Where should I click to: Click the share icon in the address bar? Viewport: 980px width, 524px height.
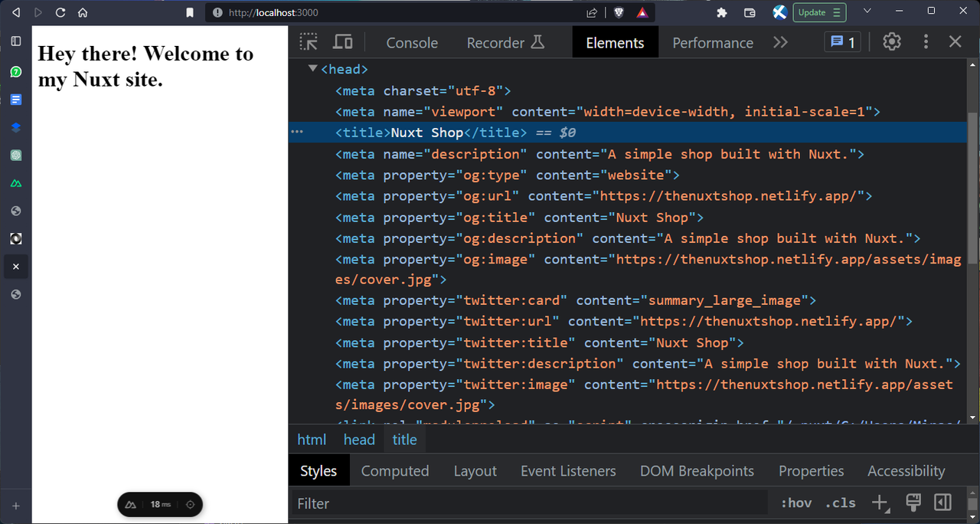coord(591,12)
